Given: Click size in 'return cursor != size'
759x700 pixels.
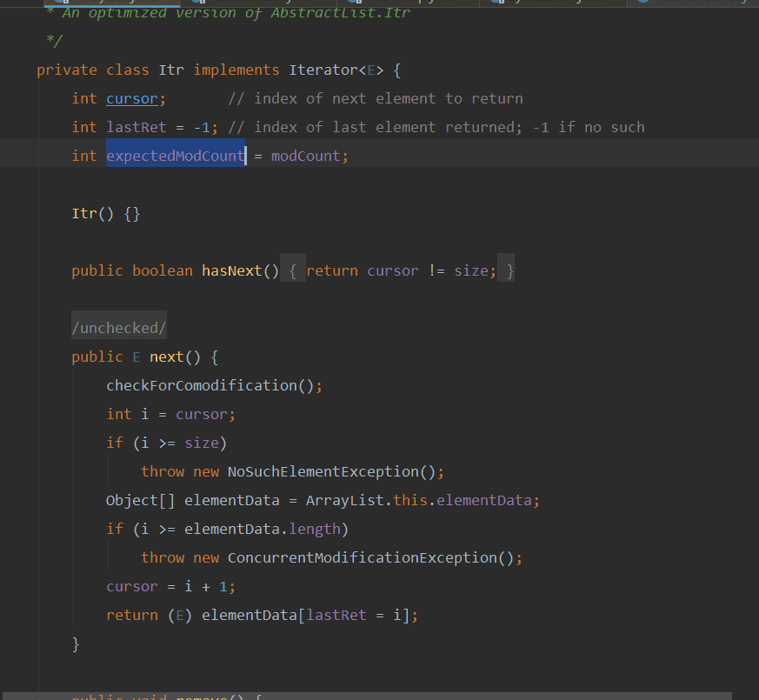Looking at the screenshot, I should tap(471, 270).
